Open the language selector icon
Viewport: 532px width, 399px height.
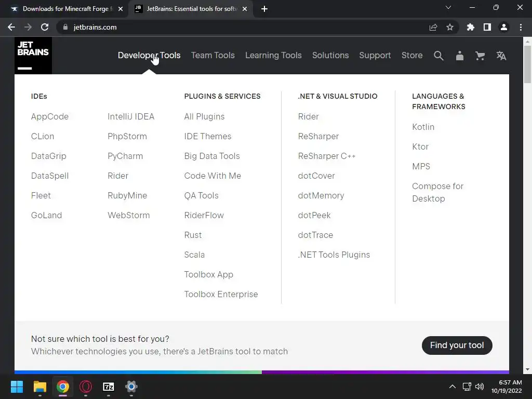point(501,56)
